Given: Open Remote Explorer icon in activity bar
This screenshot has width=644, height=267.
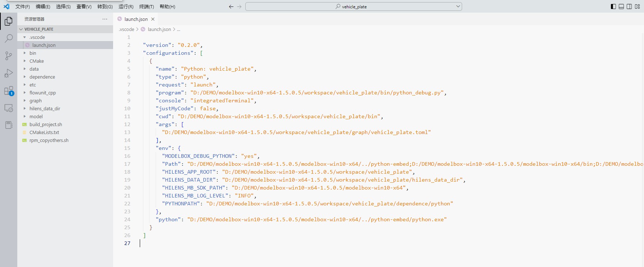Looking at the screenshot, I should click(x=9, y=108).
